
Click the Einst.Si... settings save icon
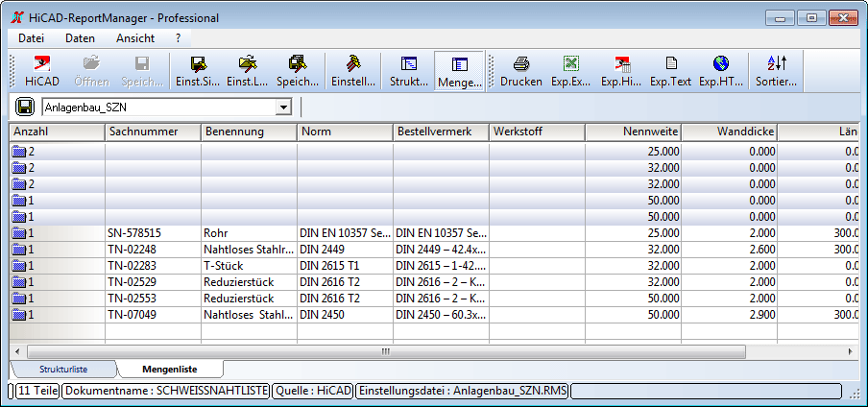pos(199,63)
